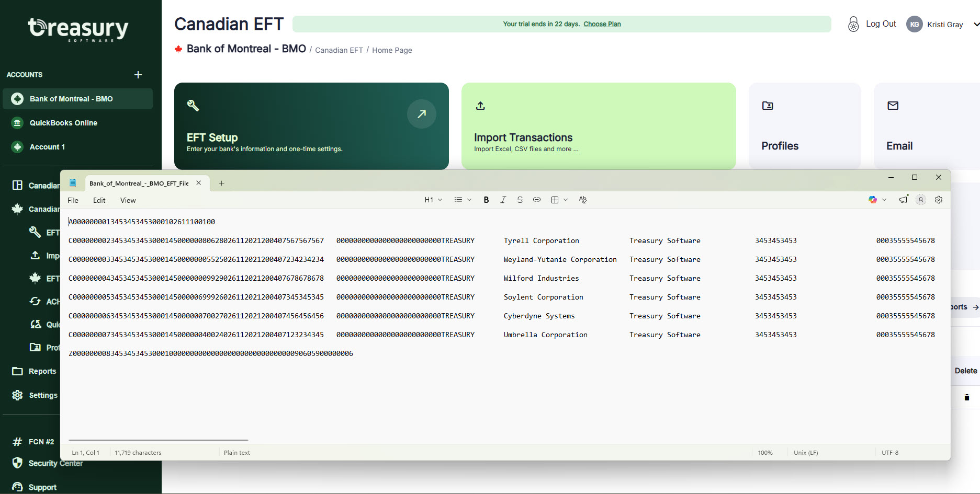Apply strikethrough formatting in Notepad
The height and width of the screenshot is (494, 980).
pos(520,200)
